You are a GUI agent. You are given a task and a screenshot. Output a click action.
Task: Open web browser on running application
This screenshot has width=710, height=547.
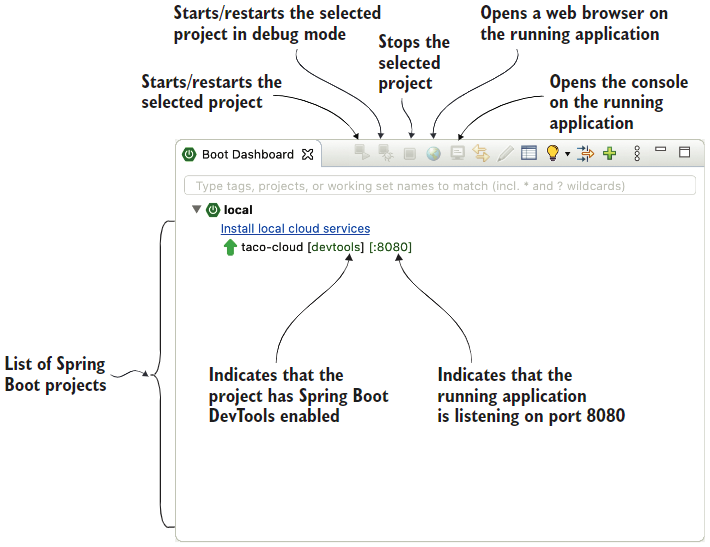point(433,154)
